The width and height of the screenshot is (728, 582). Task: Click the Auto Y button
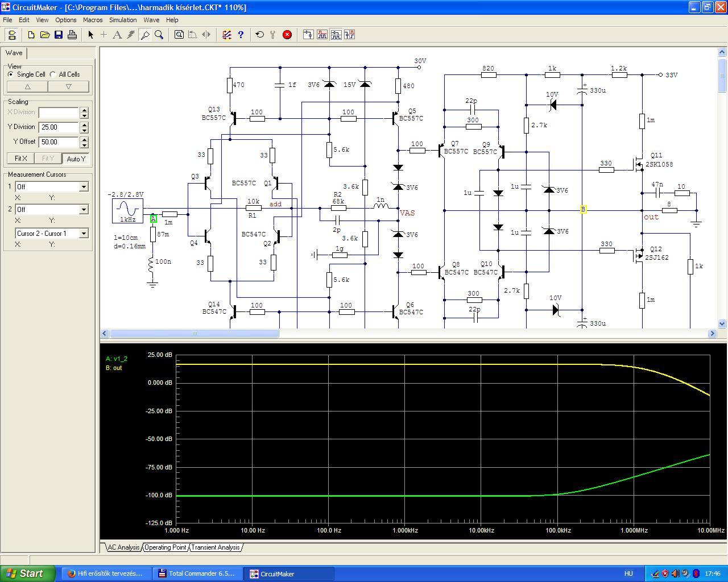pyautogui.click(x=76, y=159)
